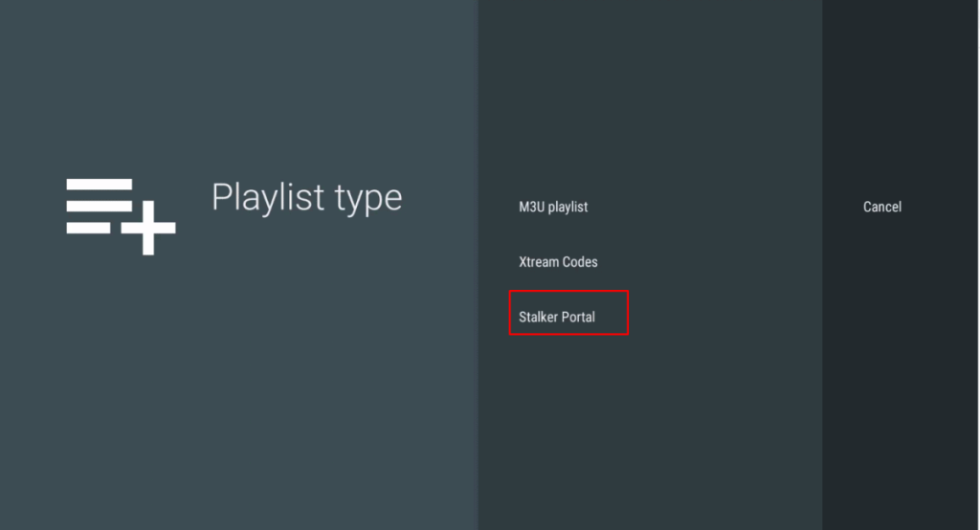Click the word Codes in Xtream Codes
Viewport: 980px width, 530px height.
pos(580,261)
